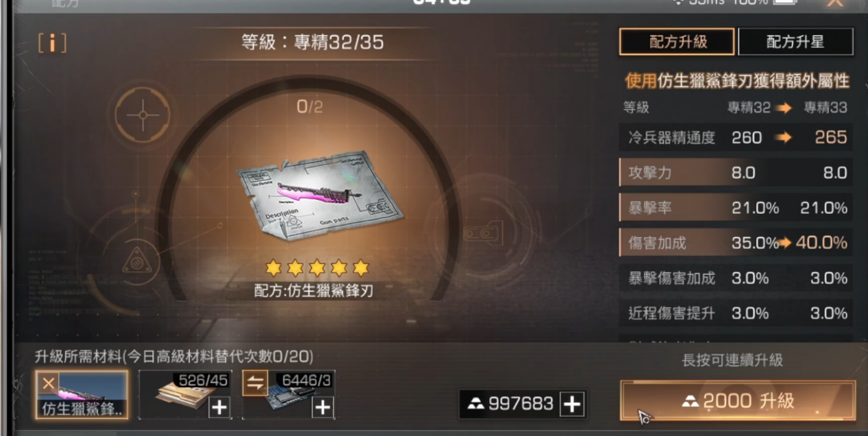The image size is (868, 436).
Task: Add more of the 6446/3 chip material
Action: point(323,407)
